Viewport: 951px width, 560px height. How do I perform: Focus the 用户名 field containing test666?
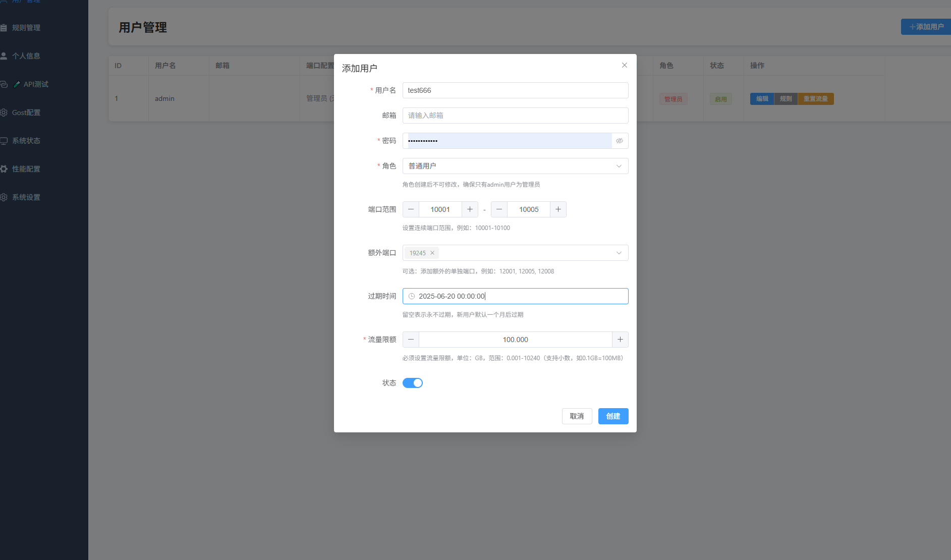click(x=515, y=90)
